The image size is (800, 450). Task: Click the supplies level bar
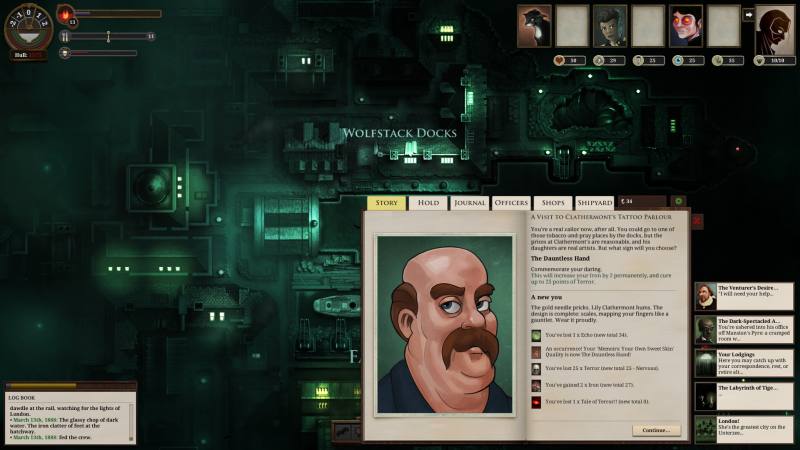click(110, 36)
